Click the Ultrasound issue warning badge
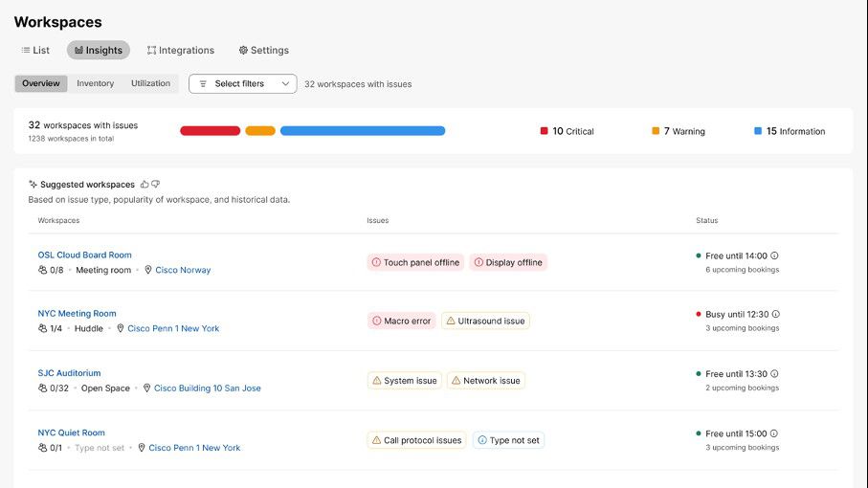Screen dimensions: 868x488 point(485,322)
